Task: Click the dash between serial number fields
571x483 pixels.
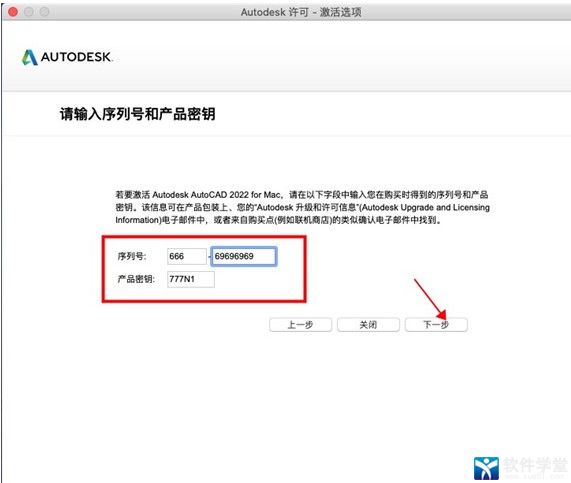Action: (209, 256)
